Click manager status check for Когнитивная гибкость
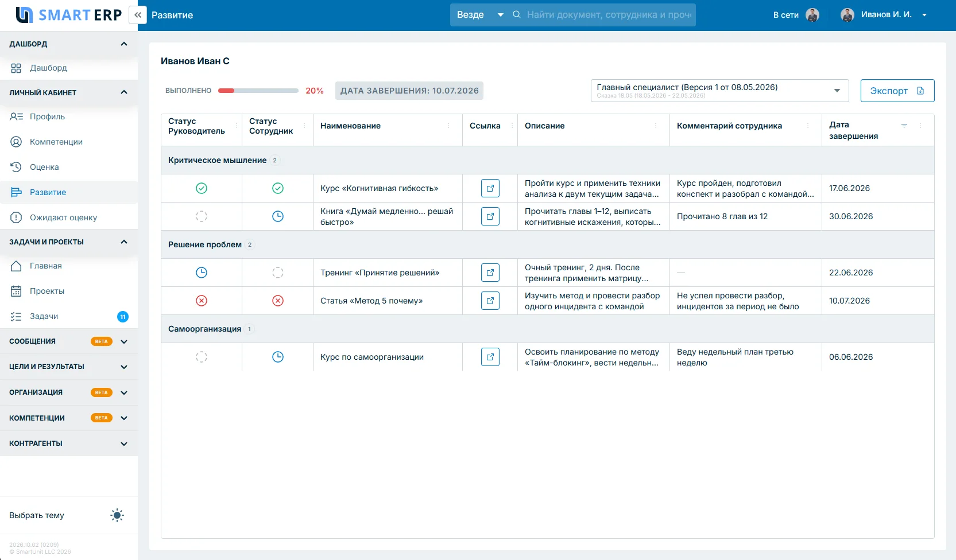The width and height of the screenshot is (956, 560). [202, 188]
